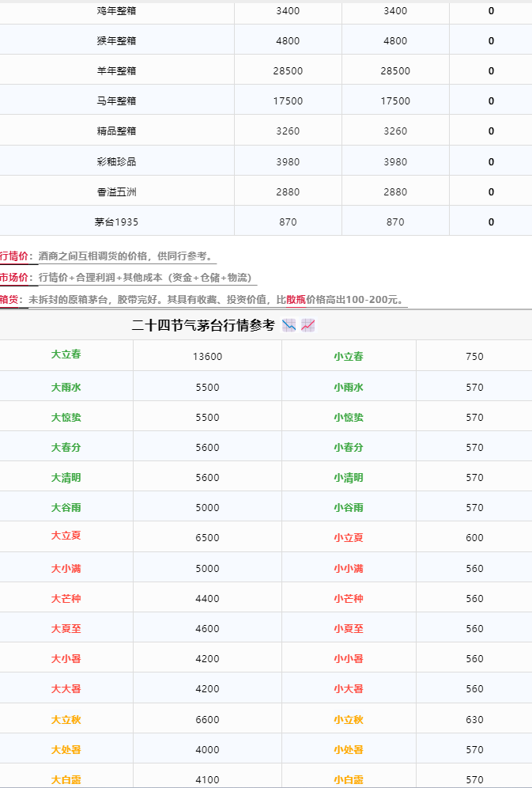Click the green 小惊蛰 label
532x788 pixels.
tap(349, 418)
